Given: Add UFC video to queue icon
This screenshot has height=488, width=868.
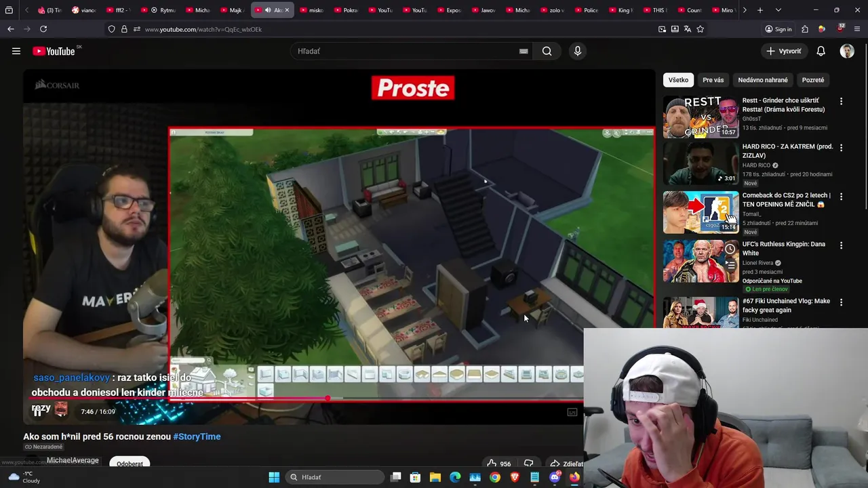Looking at the screenshot, I should tap(730, 266).
